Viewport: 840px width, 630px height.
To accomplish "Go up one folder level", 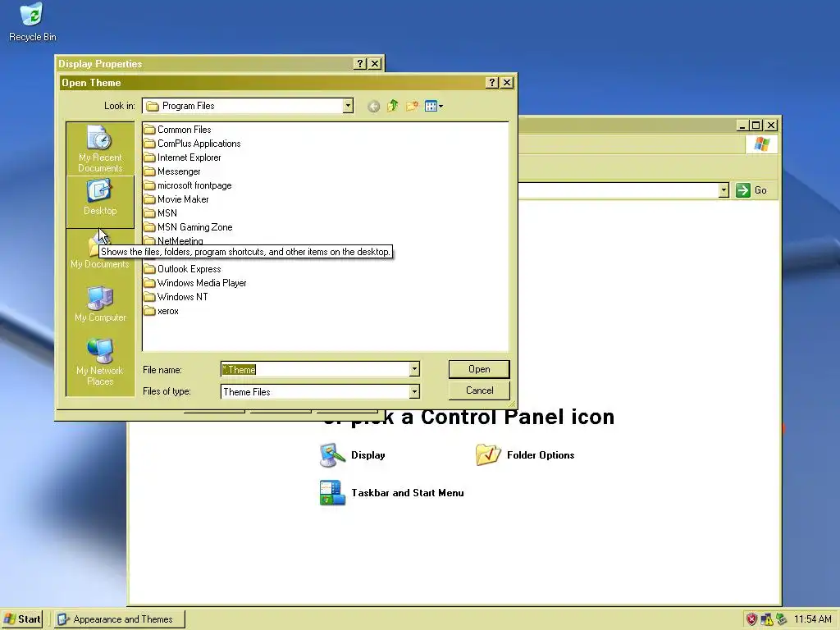I will click(393, 106).
